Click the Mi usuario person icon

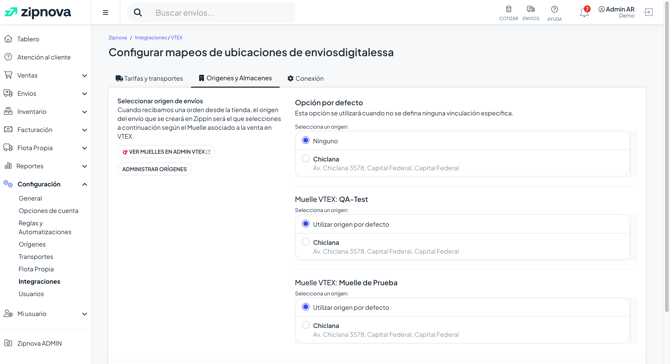pyautogui.click(x=8, y=313)
